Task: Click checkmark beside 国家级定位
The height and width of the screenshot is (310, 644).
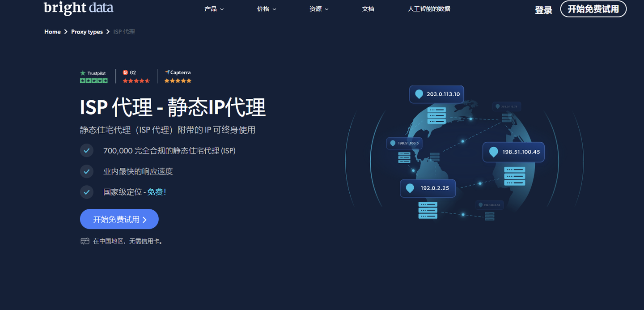Action: click(x=87, y=192)
